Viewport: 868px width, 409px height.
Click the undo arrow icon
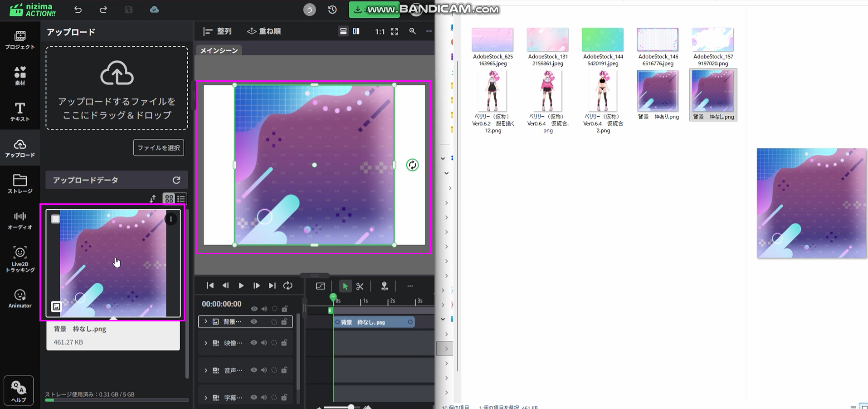(x=78, y=10)
